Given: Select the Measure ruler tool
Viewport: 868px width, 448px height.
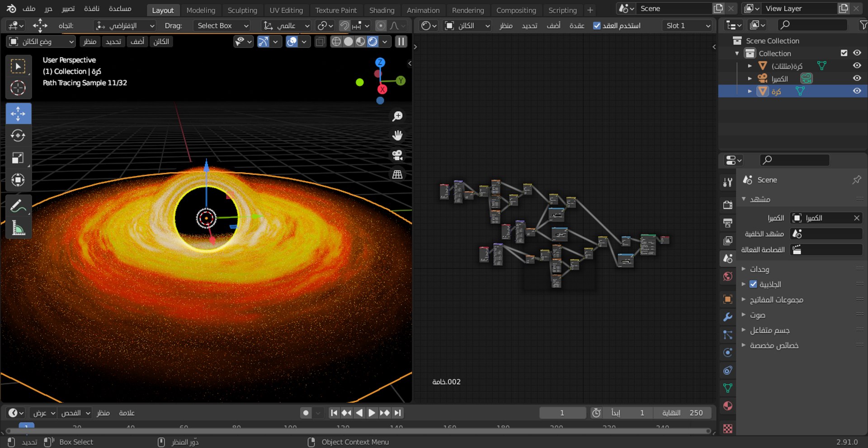Looking at the screenshot, I should (18, 228).
